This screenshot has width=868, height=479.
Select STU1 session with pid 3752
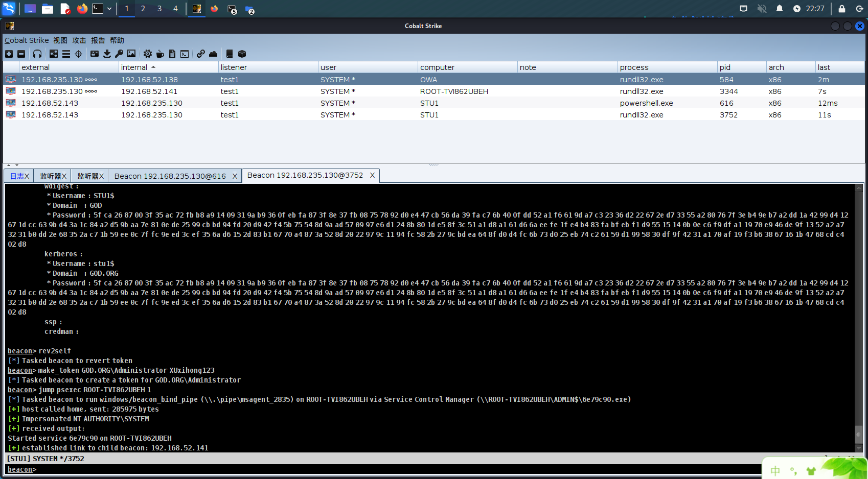pos(434,115)
